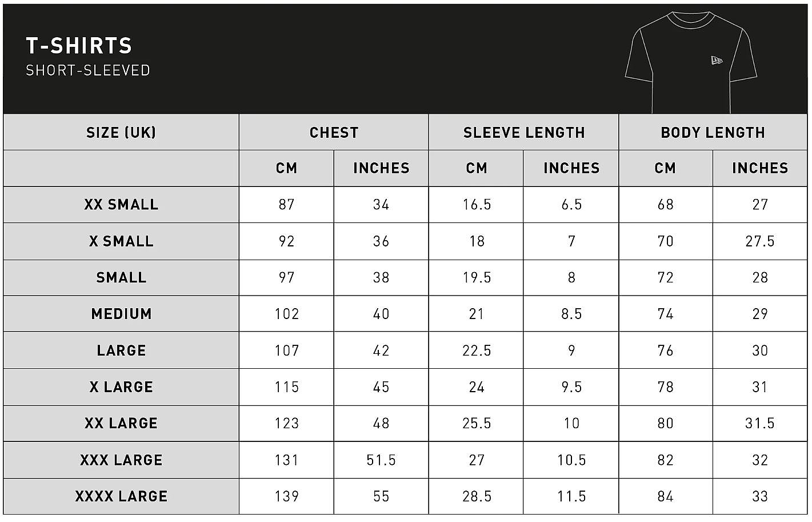812x522 pixels.
Task: Select the BODY LENGTH column header
Action: click(x=713, y=133)
